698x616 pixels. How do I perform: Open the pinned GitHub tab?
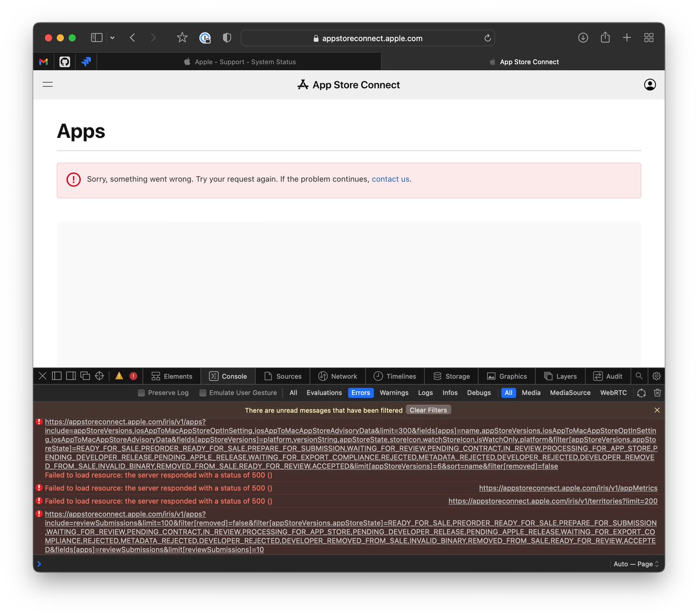65,62
